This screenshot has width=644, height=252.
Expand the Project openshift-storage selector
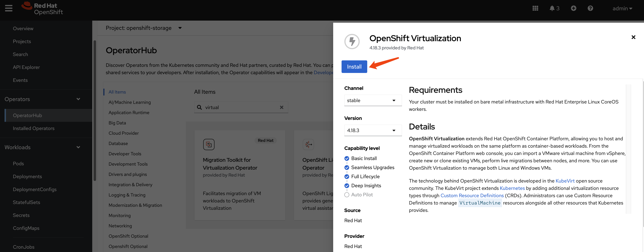point(144,28)
